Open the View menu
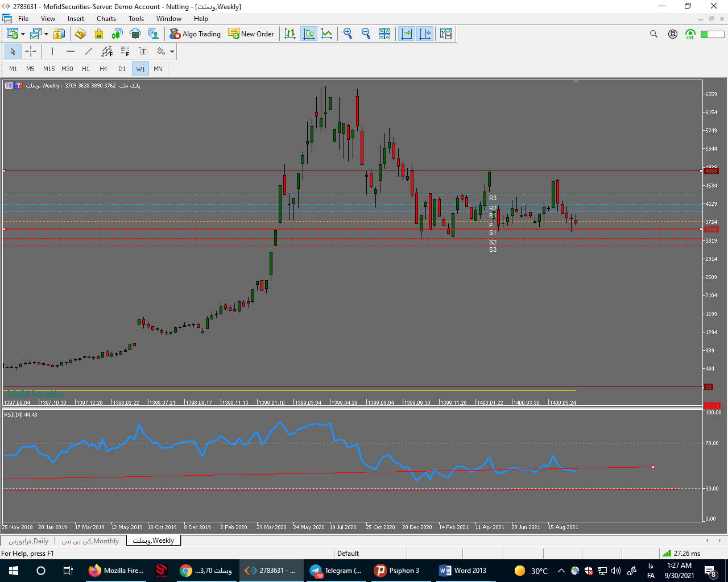The width and height of the screenshot is (728, 582). click(48, 19)
